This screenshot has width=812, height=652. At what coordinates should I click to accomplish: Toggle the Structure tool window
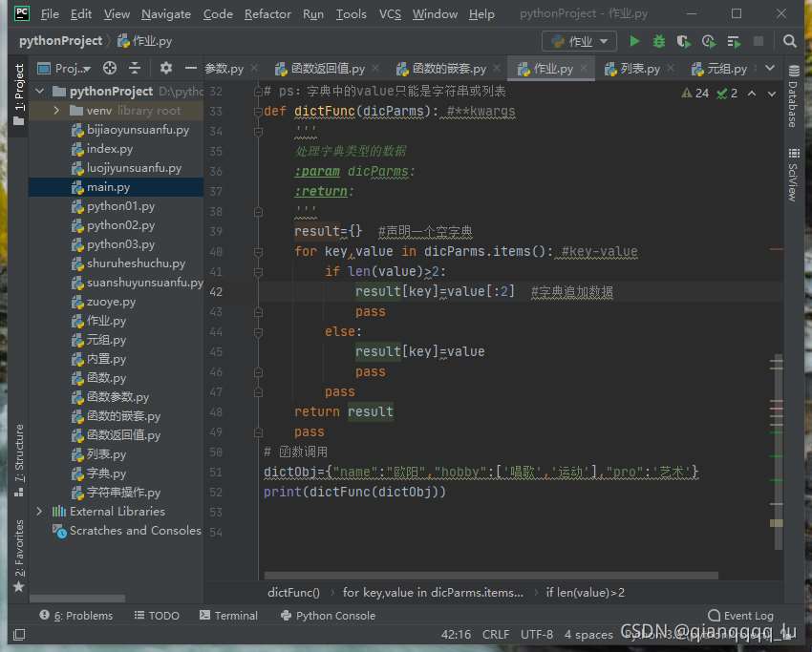click(x=18, y=453)
